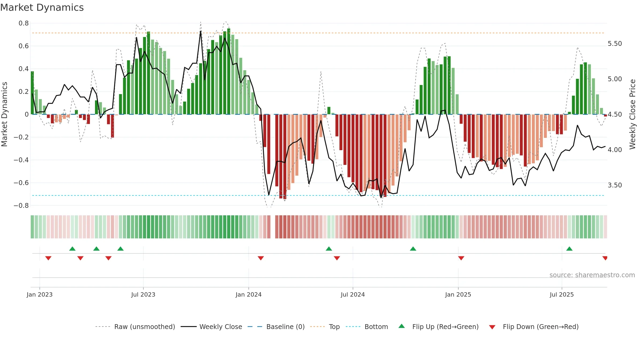Click the Jul 2023 x-axis label

tap(143, 294)
